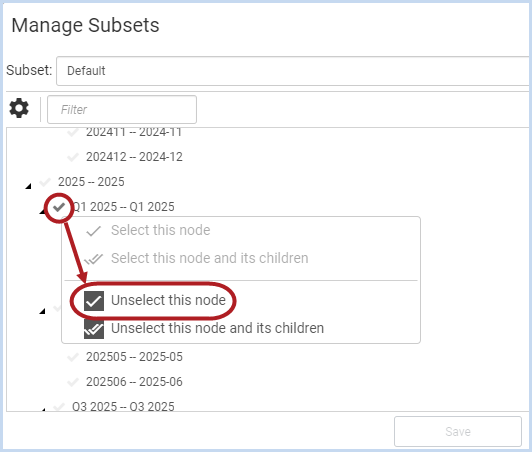Toggle checkmark beside 2025 -- 2025 node

pyautogui.click(x=45, y=182)
